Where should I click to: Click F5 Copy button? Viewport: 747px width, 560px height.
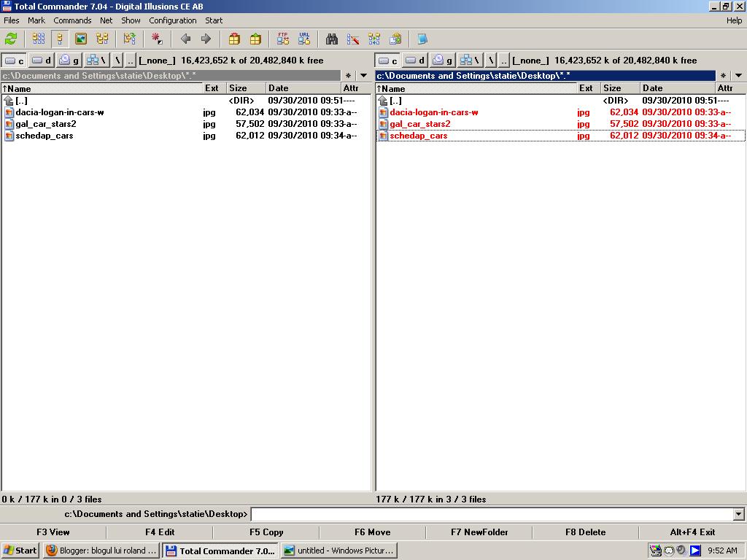pyautogui.click(x=266, y=532)
